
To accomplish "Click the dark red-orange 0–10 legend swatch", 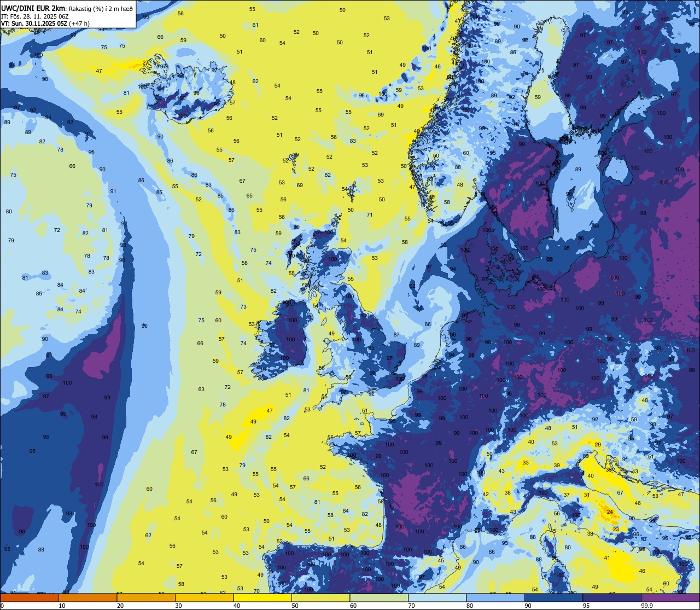I will click(30, 598).
